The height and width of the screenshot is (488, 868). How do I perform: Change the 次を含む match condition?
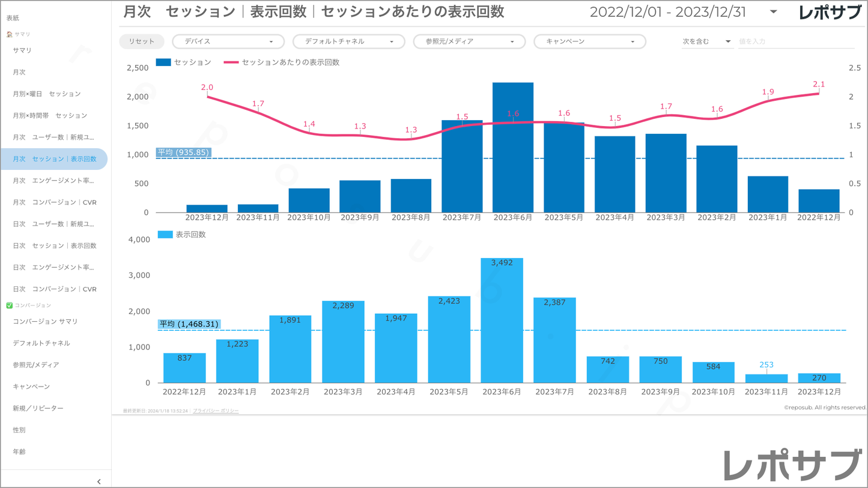pyautogui.click(x=706, y=41)
